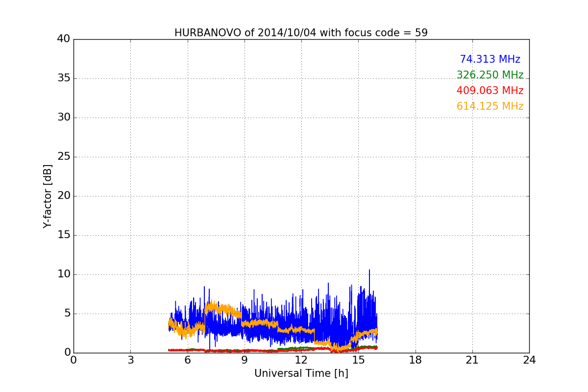Click the 74.313 MHz legend label
The width and height of the screenshot is (588, 392).
490,59
